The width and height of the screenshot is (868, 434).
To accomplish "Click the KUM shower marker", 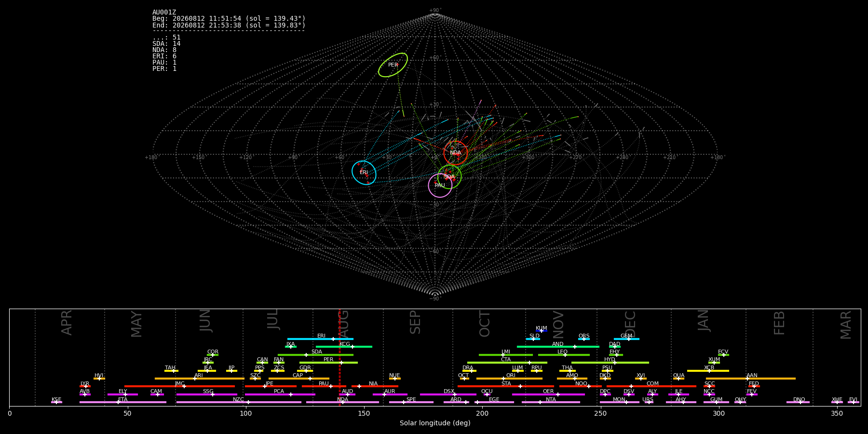I will (x=542, y=331).
